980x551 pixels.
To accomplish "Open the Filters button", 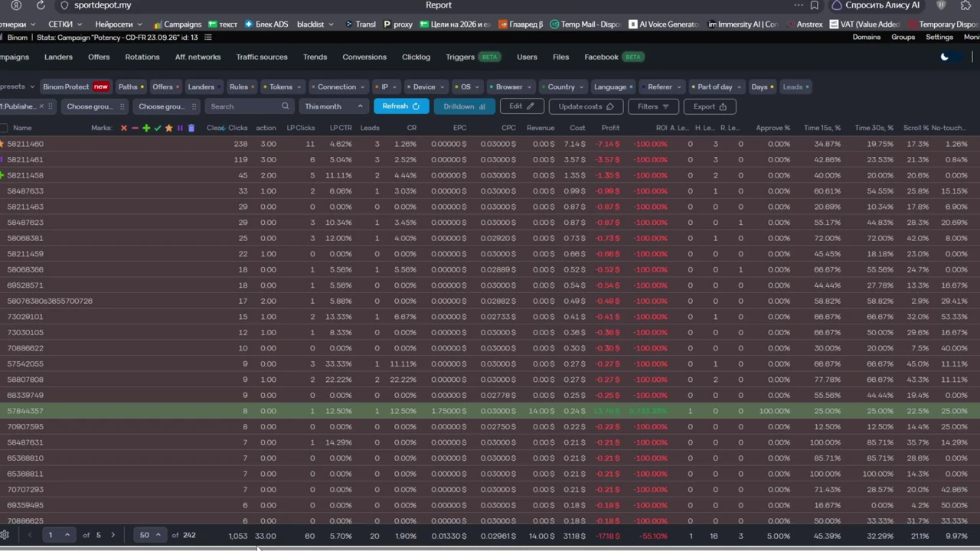I will click(x=653, y=106).
